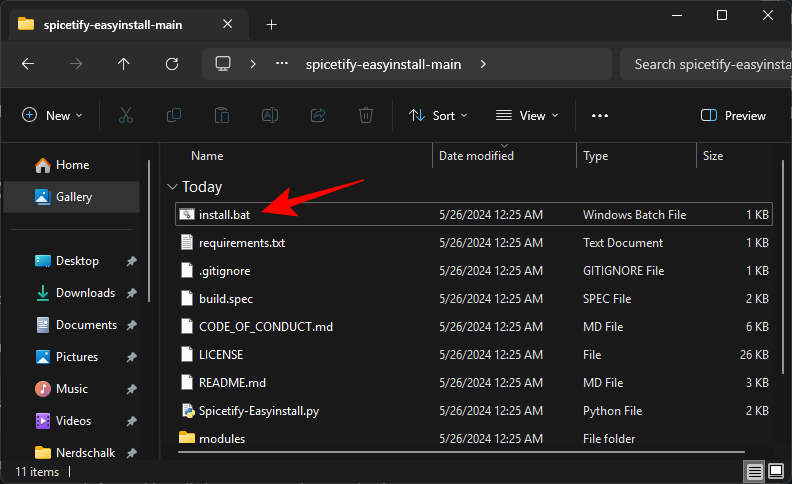
Task: Go up one folder level
Action: click(x=123, y=64)
